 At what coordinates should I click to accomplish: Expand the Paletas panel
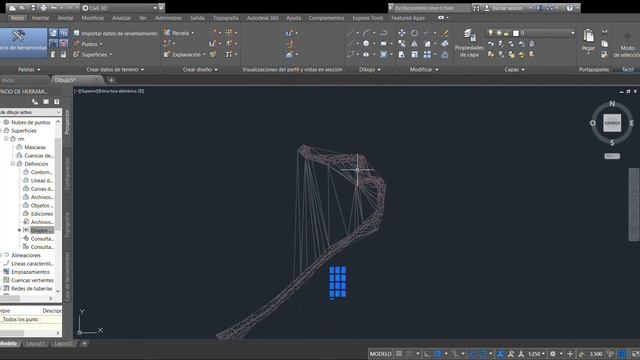pyautogui.click(x=29, y=69)
